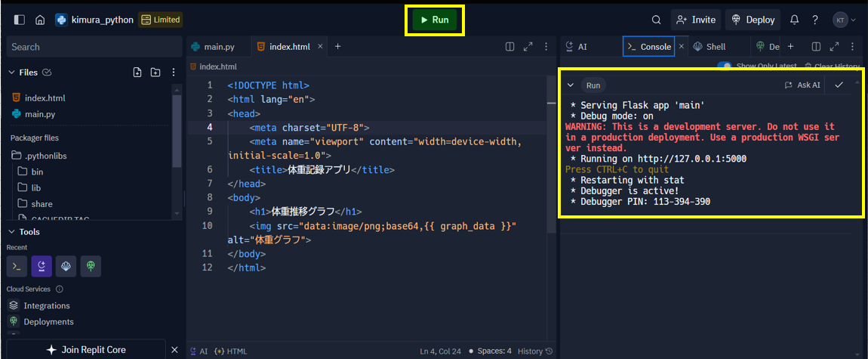Image resolution: width=868 pixels, height=359 pixels.
Task: Open the Deployments tool from Recent
Action: [x=91, y=267]
